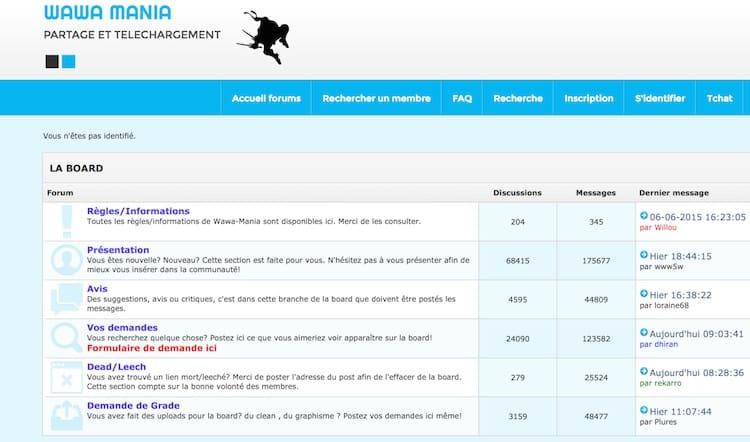Image resolution: width=750 pixels, height=442 pixels.
Task: Open the FAQ navigation item
Action: (462, 98)
